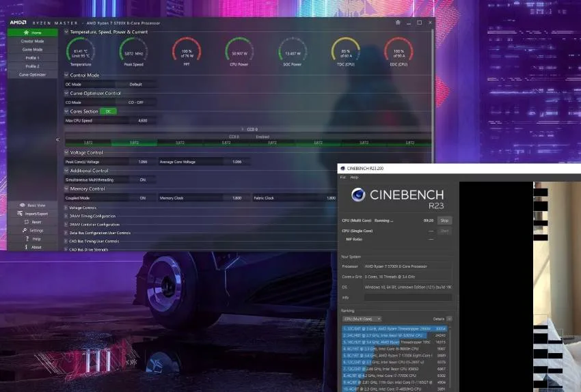Open the Help menu in Cinebench
The height and width of the screenshot is (392, 581).
354,178
